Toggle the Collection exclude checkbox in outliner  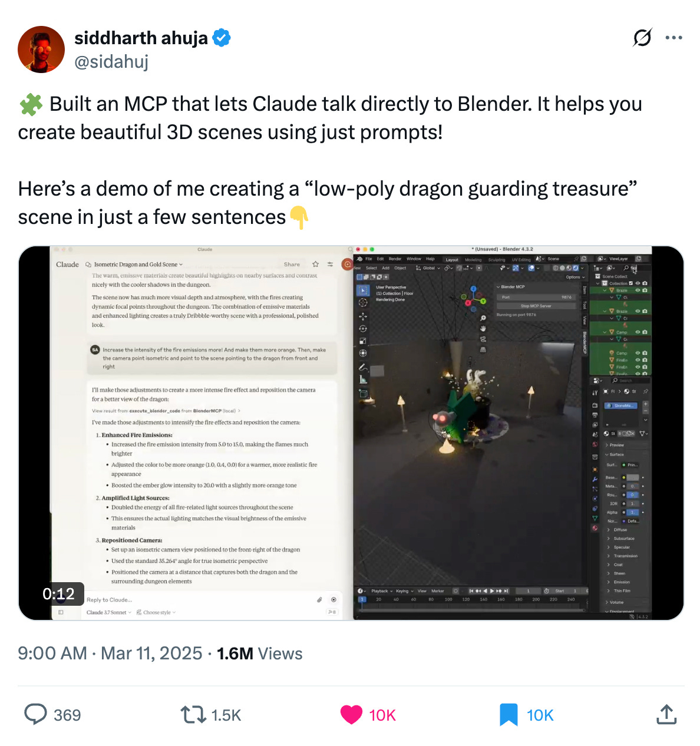[x=631, y=283]
